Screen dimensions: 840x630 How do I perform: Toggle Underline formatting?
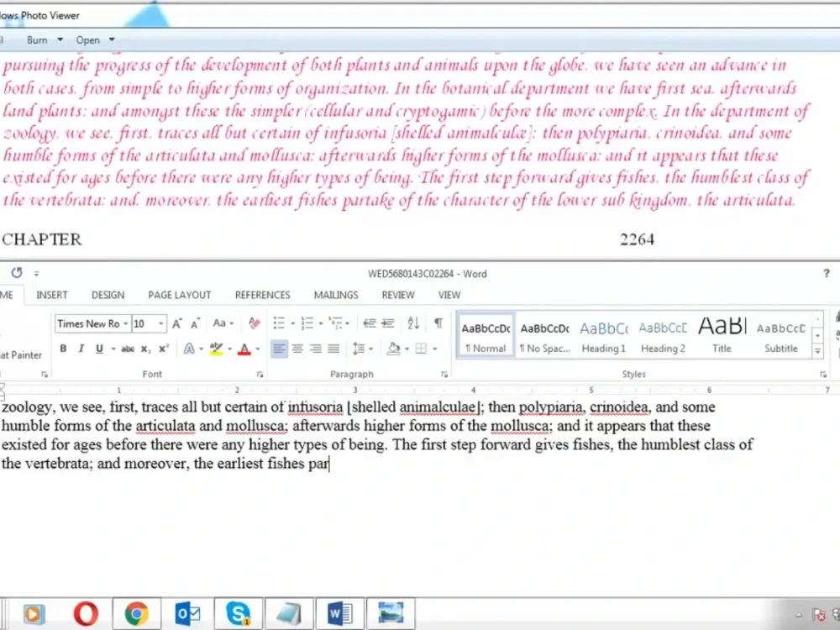click(x=99, y=349)
